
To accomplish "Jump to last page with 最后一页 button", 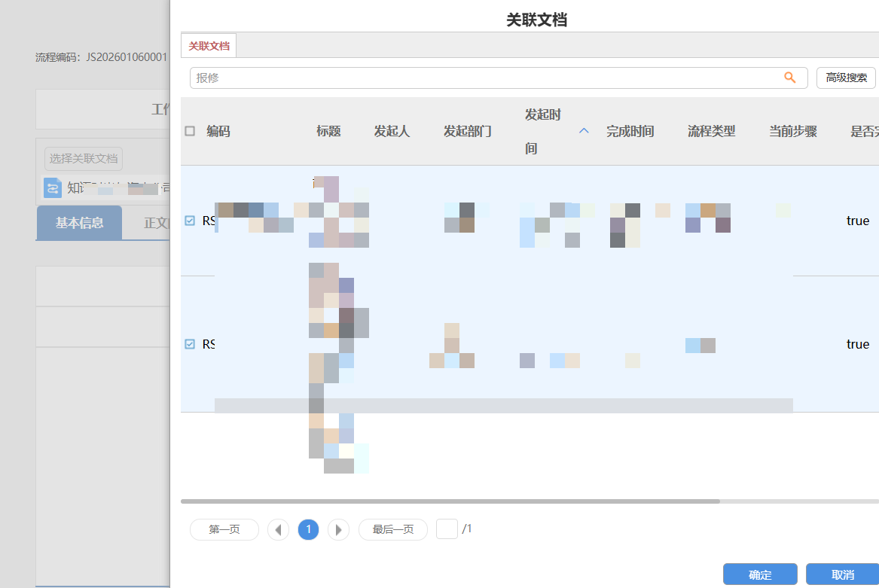I will point(392,529).
